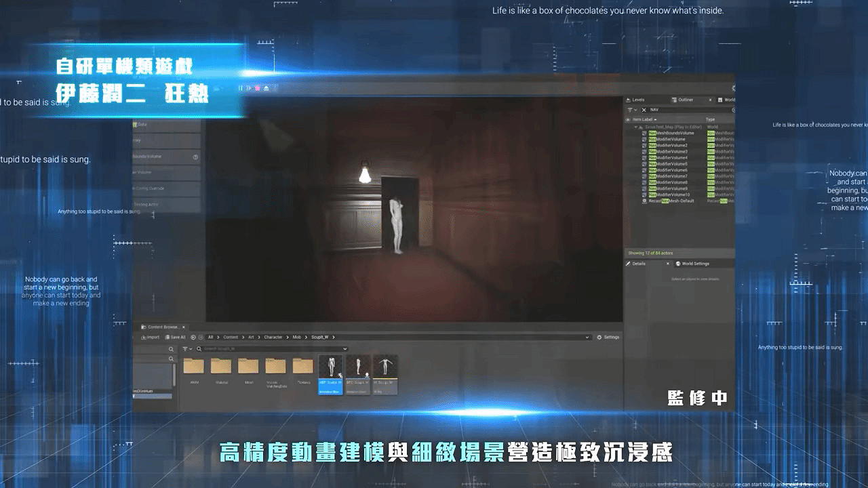
Task: Open the Content Browser asset filter dropdown
Action: [187, 349]
